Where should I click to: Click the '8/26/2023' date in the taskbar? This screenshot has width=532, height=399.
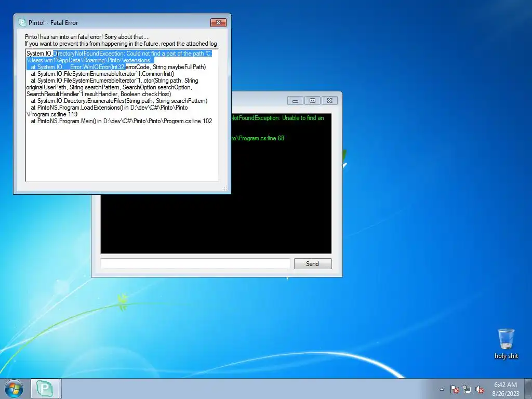[x=506, y=394]
